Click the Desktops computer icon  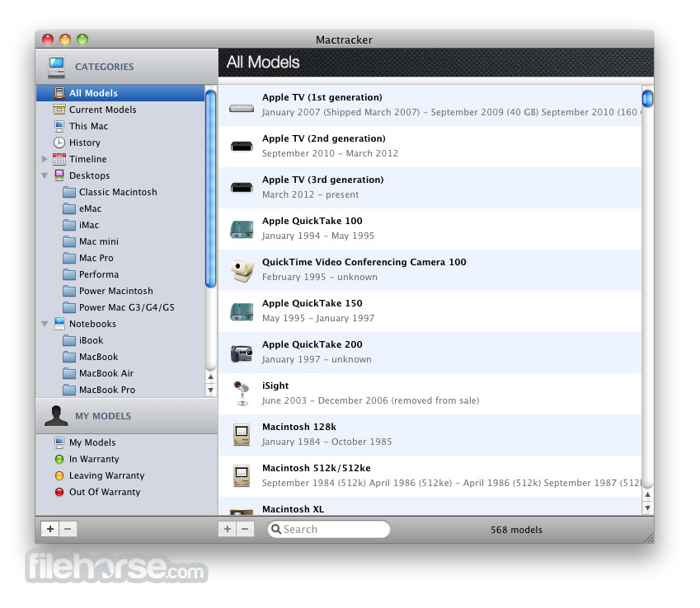tap(59, 175)
